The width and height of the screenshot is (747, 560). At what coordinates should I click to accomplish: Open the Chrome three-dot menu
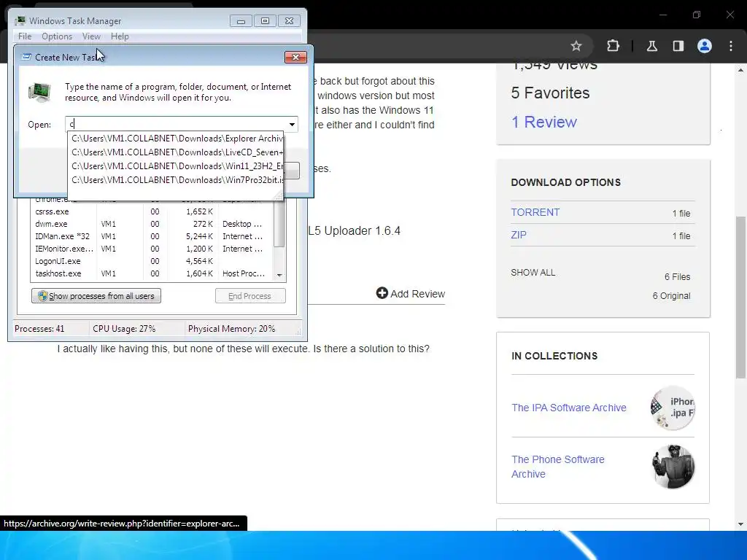tap(731, 46)
